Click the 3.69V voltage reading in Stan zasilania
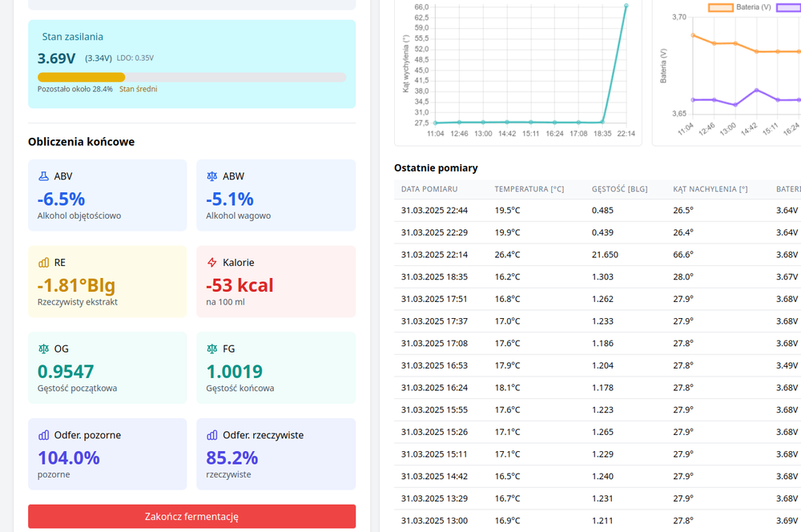Screen dimensions: 801x532 tap(57, 58)
